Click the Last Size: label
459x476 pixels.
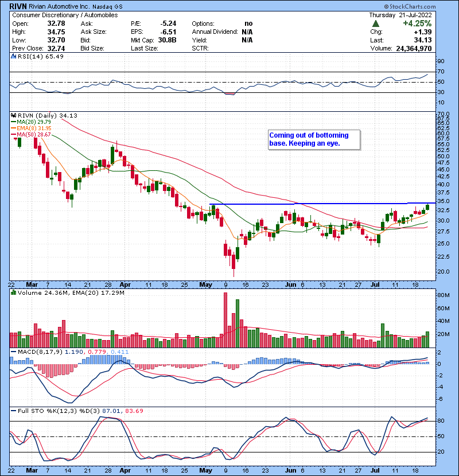145,48
